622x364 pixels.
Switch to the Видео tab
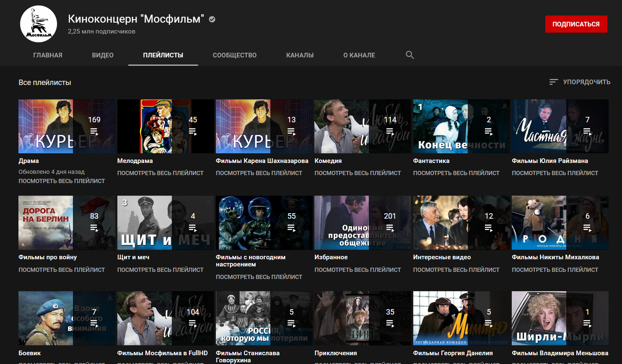(103, 55)
